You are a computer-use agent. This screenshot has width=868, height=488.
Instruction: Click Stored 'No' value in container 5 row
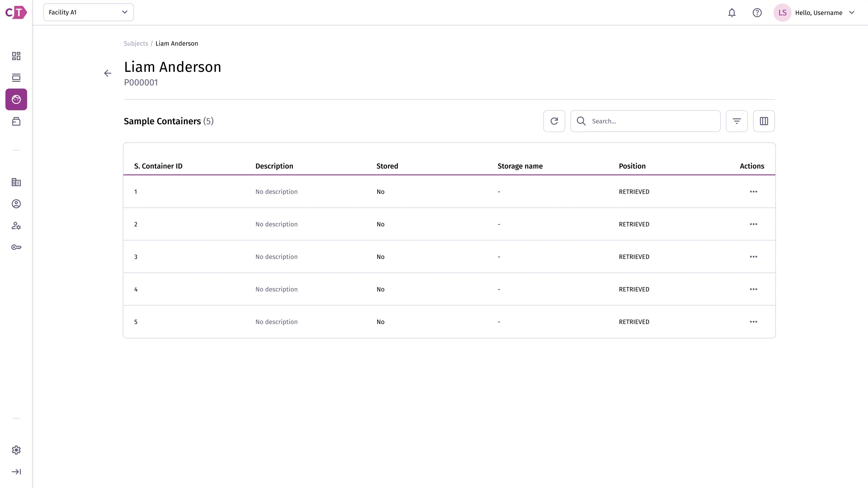[380, 322]
